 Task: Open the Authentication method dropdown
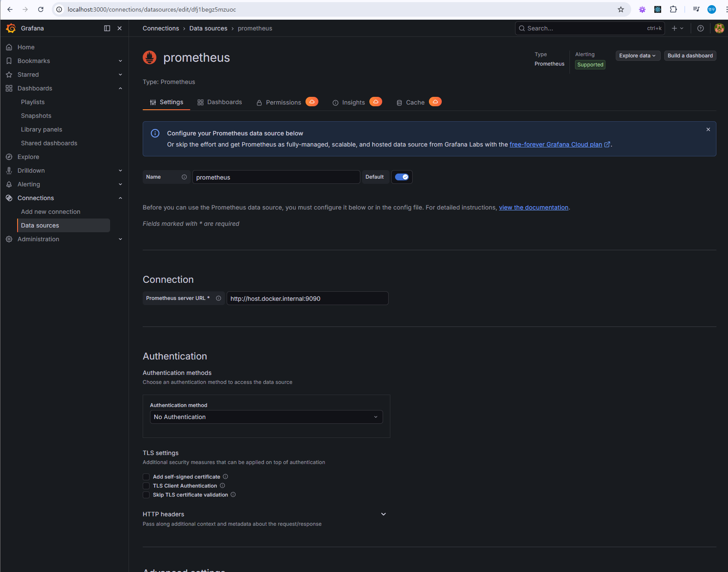coord(266,417)
